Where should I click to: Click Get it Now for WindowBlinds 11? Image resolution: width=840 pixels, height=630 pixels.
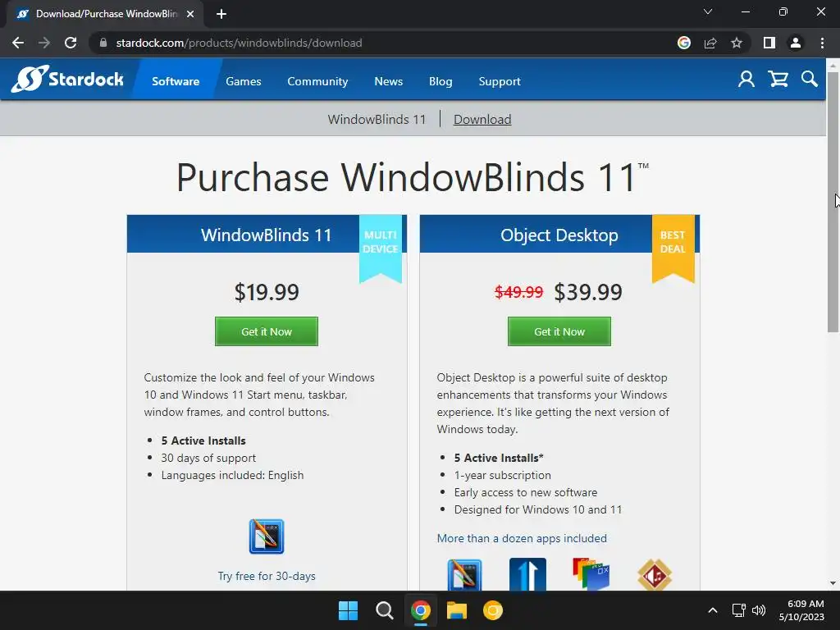tap(267, 331)
